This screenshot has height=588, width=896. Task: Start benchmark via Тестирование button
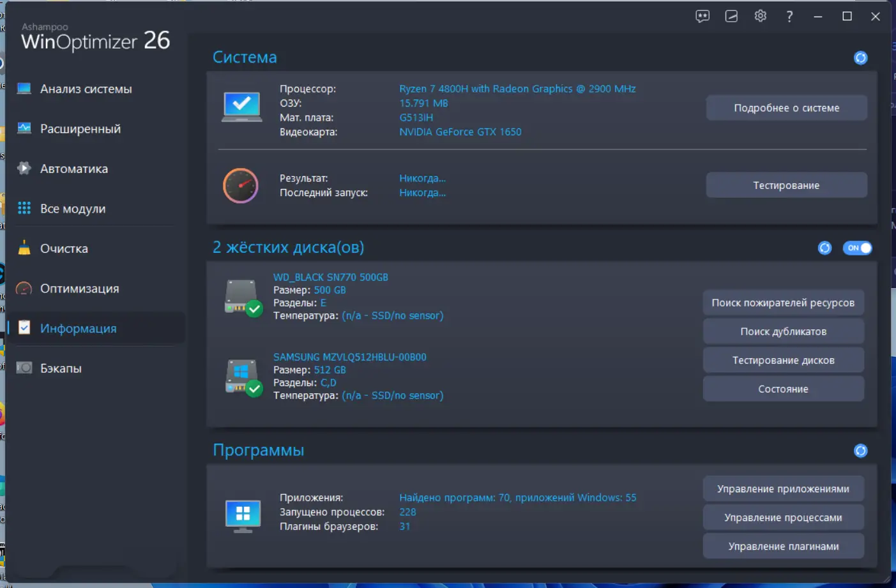pyautogui.click(x=786, y=185)
